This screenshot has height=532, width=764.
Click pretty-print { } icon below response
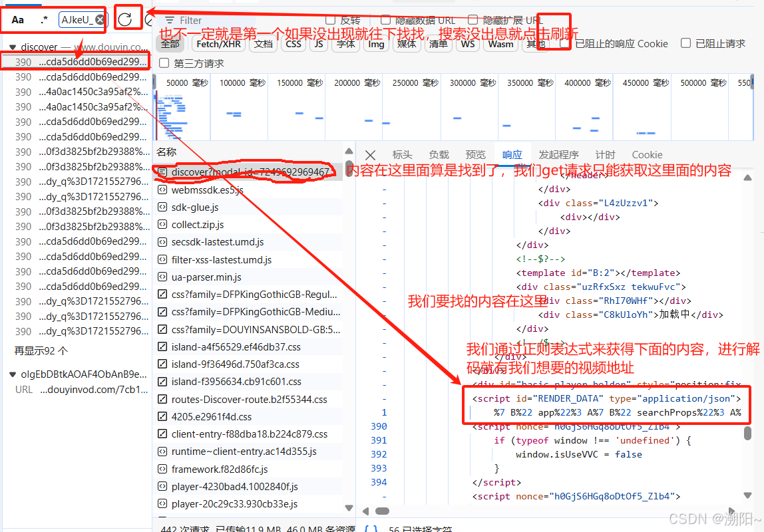coord(371,529)
